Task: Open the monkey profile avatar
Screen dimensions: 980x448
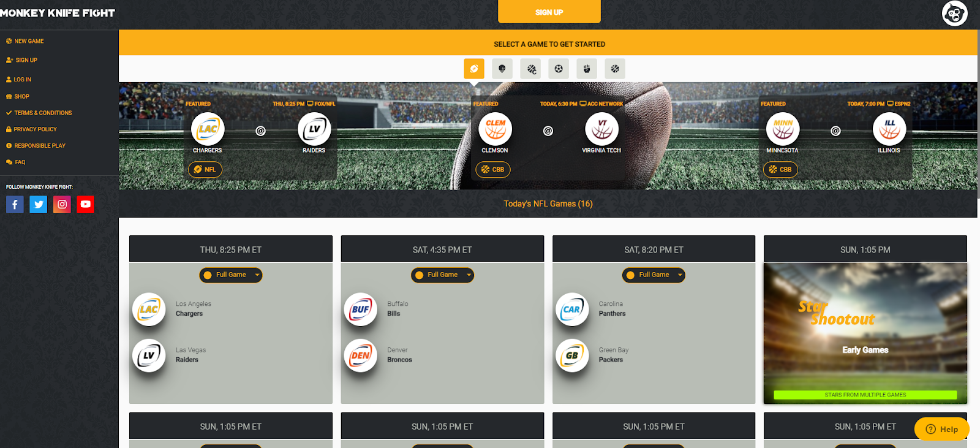Action: (954, 13)
